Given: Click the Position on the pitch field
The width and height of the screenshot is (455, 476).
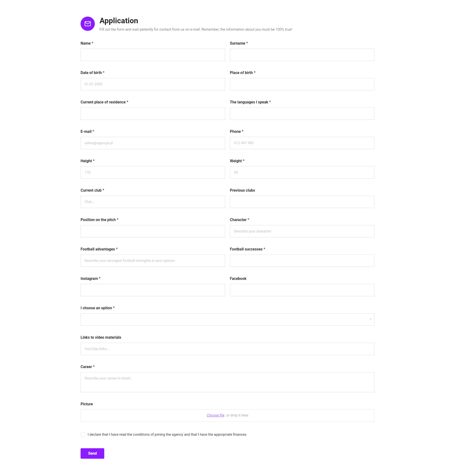Looking at the screenshot, I should coord(153,231).
